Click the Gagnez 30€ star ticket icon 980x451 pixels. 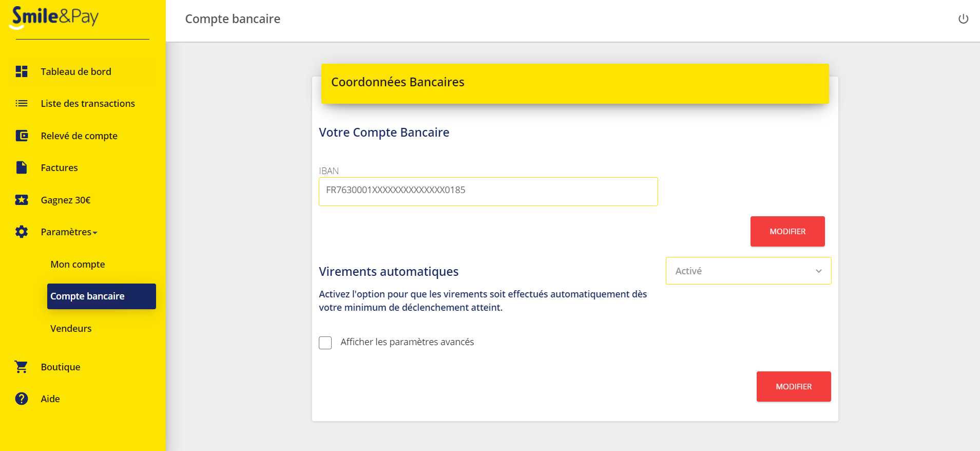22,200
